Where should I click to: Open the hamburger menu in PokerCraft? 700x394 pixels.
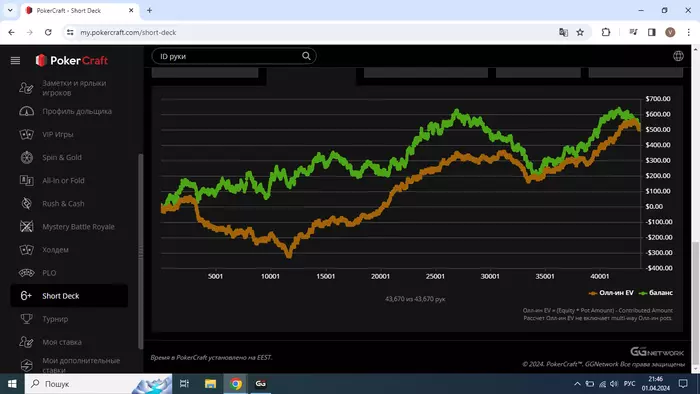click(x=15, y=60)
